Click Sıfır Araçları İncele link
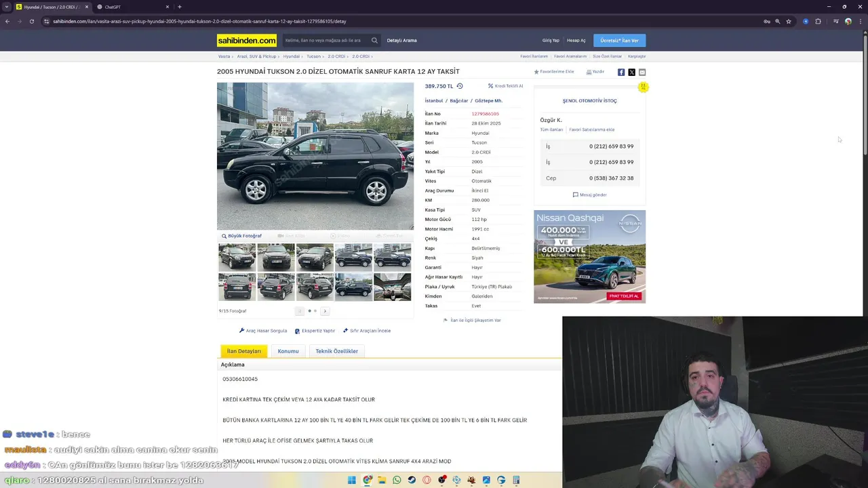 pos(367,331)
